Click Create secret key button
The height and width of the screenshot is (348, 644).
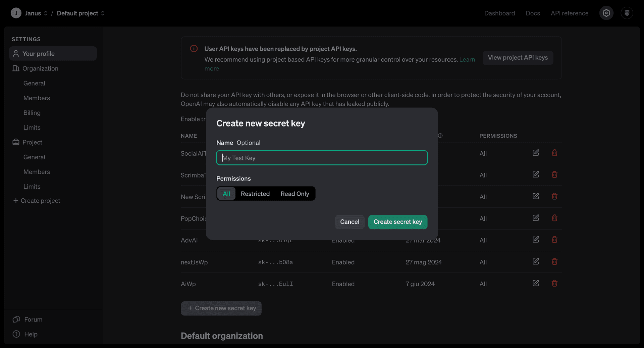pos(398,222)
